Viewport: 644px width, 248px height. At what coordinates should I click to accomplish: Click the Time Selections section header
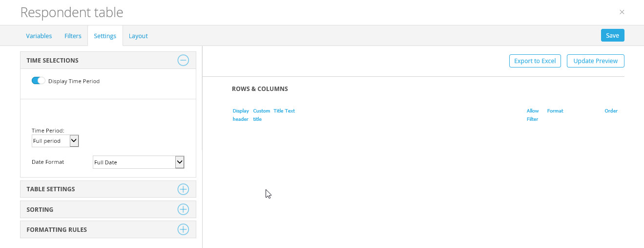click(x=52, y=61)
